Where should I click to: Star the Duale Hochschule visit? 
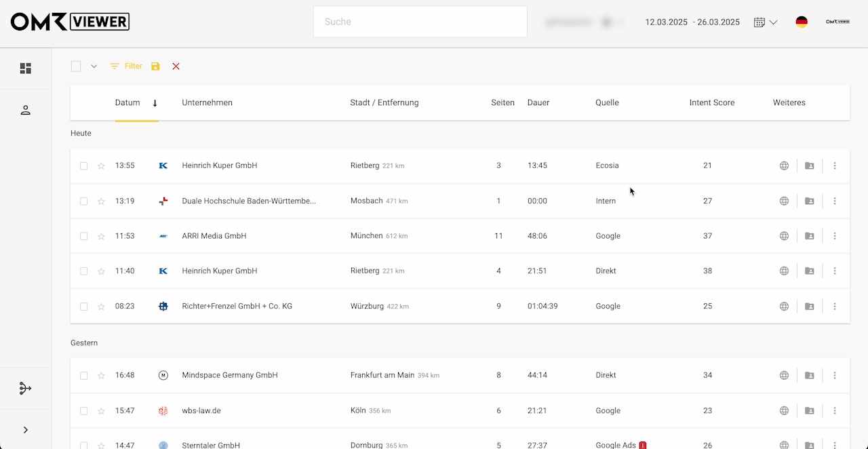(x=101, y=201)
